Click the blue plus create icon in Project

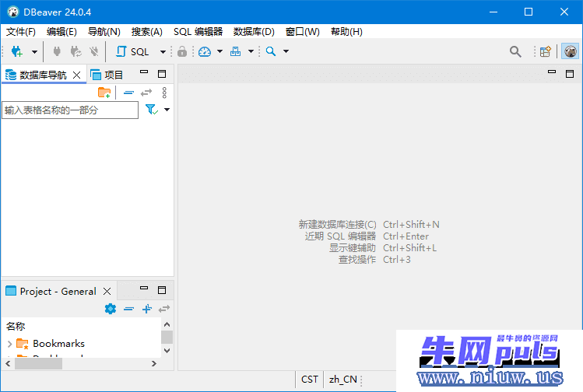point(147,309)
